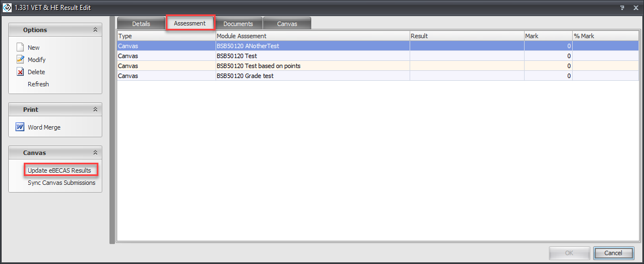The height and width of the screenshot is (264, 644).
Task: Click the Modify pencil icon
Action: pyautogui.click(x=20, y=60)
